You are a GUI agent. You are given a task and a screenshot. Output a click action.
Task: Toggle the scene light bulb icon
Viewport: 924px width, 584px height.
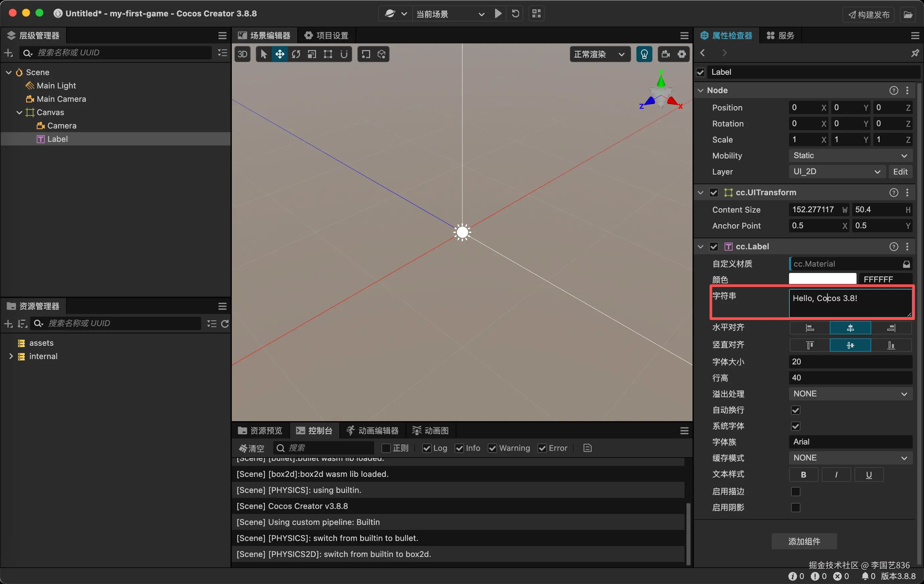click(644, 54)
